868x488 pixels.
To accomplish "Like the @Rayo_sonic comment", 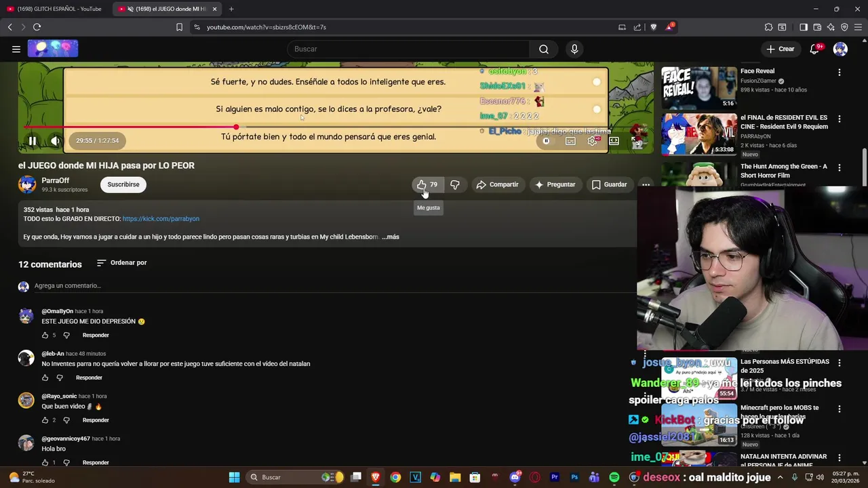I will point(45,420).
